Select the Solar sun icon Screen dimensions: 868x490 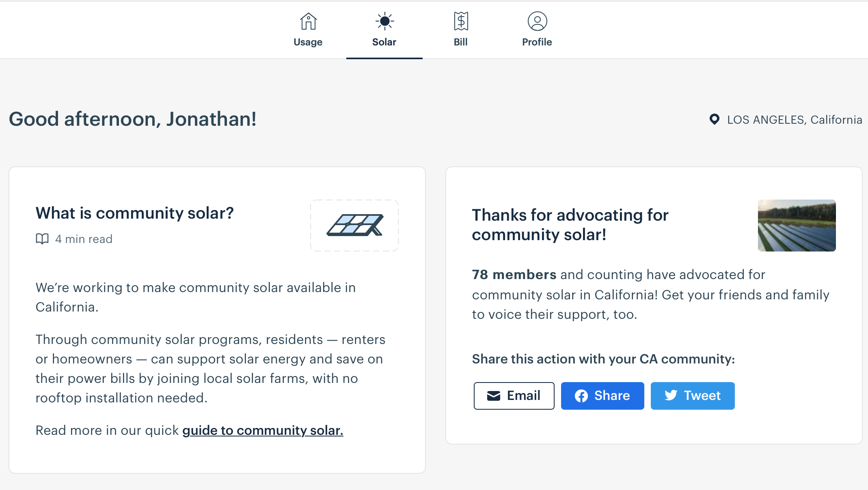[384, 21]
